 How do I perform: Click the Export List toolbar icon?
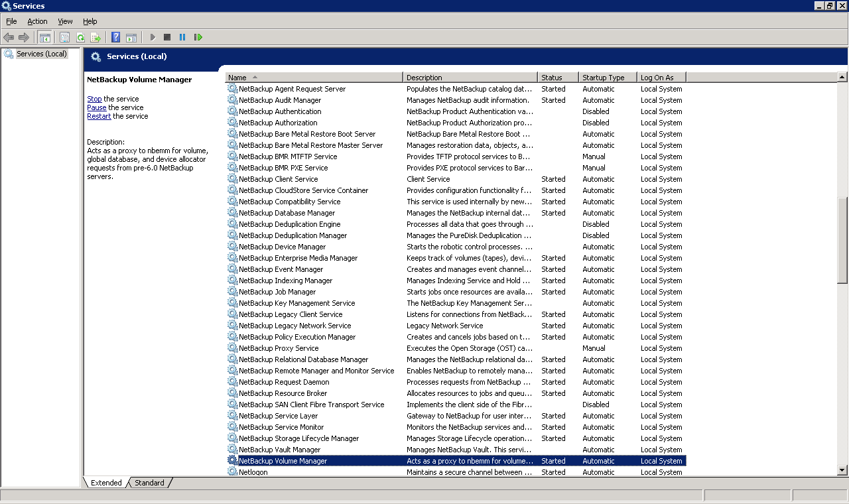click(96, 37)
